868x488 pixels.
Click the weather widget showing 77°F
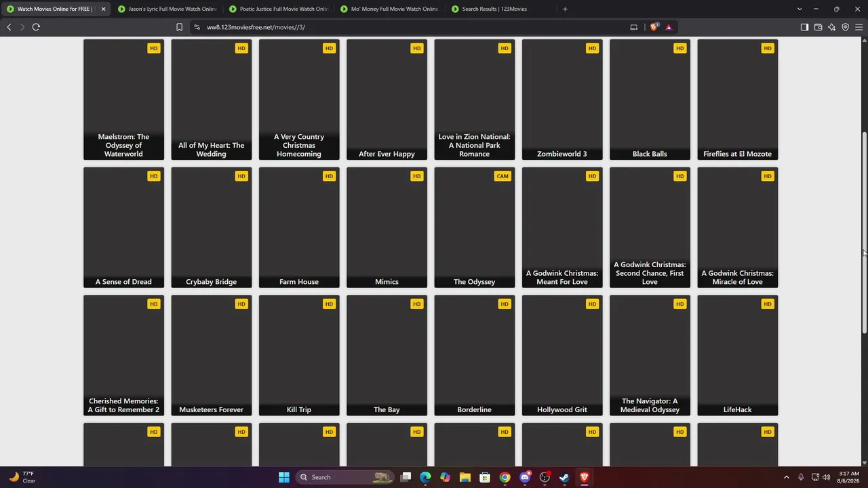(22, 477)
